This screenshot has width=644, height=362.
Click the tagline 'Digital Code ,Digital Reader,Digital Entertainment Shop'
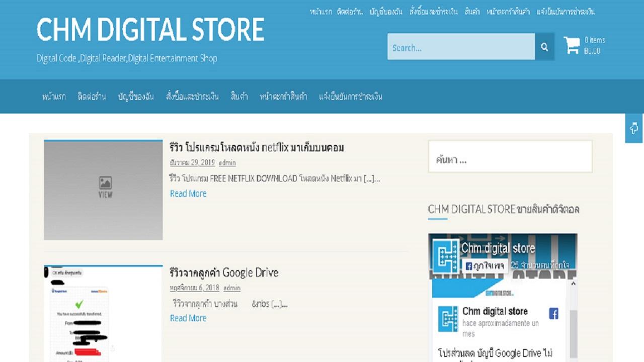point(127,58)
